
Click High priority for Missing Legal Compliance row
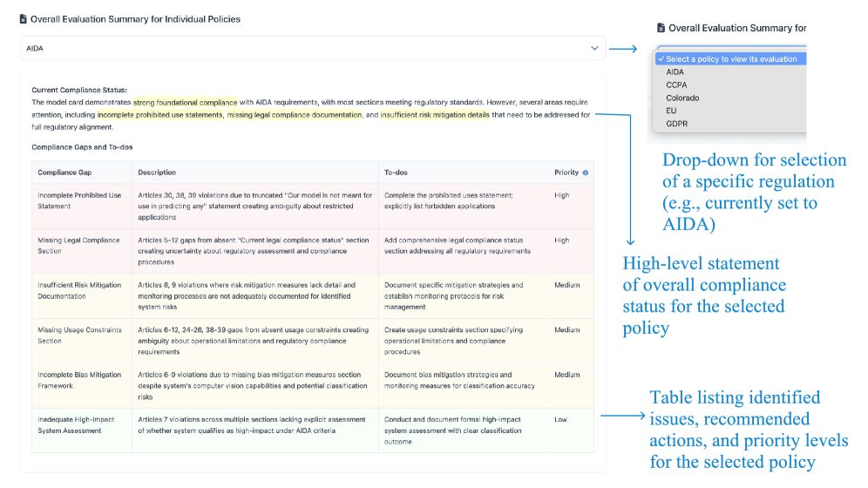point(562,241)
